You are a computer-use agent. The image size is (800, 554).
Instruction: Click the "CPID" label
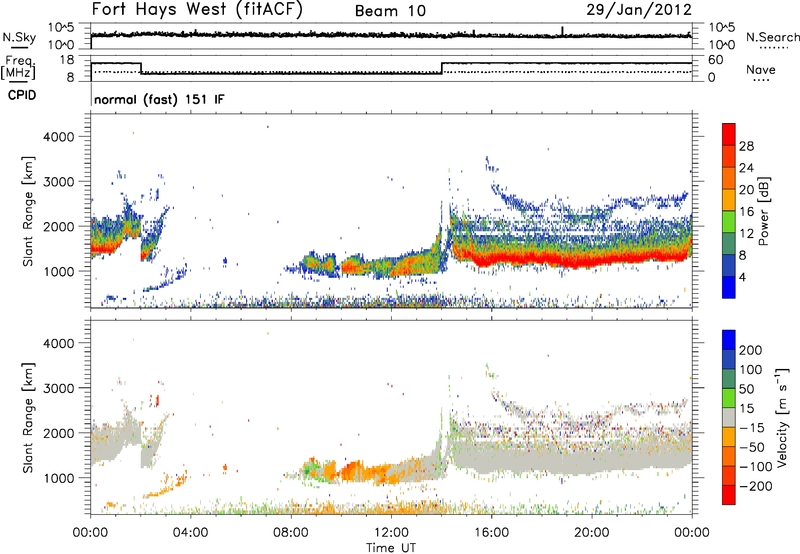point(22,95)
